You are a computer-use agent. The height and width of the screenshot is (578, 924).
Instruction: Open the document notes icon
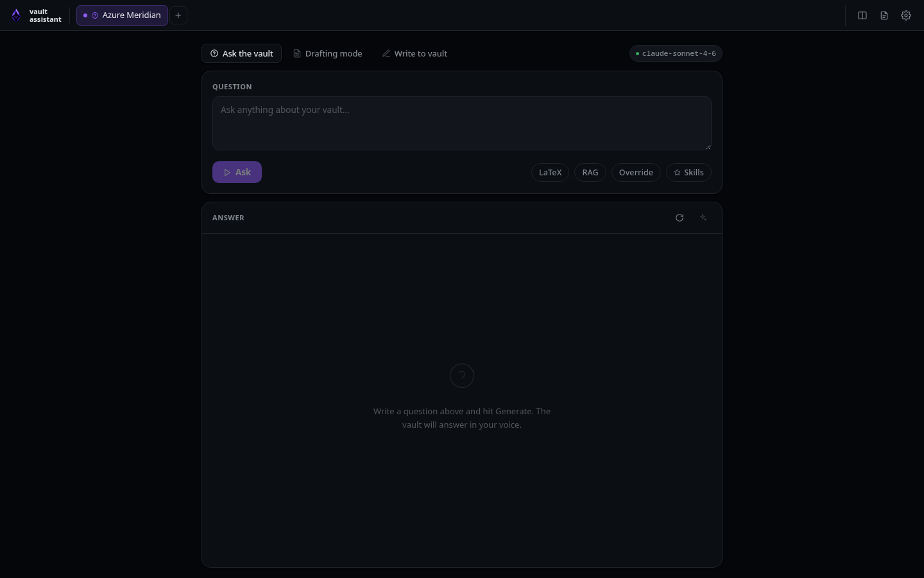pyautogui.click(x=884, y=15)
